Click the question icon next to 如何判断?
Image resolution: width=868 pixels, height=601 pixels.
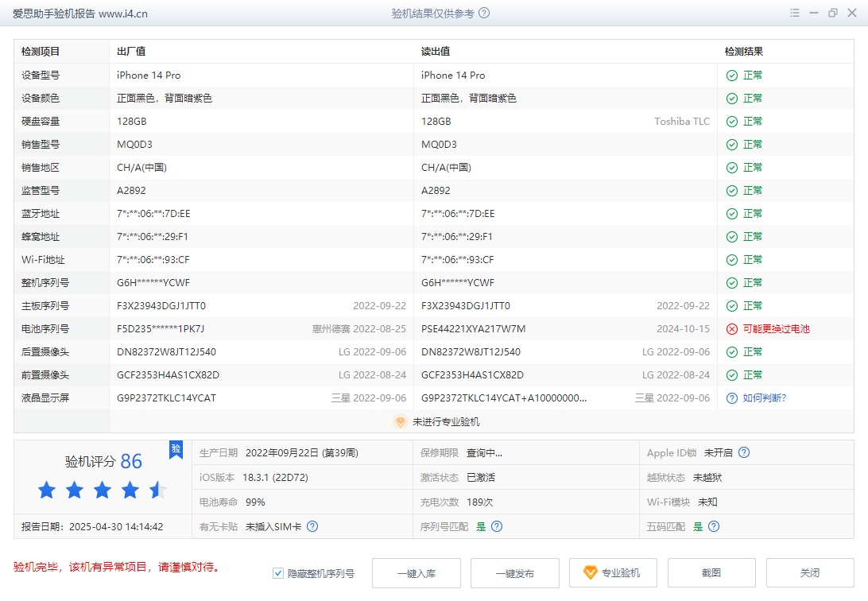(732, 398)
